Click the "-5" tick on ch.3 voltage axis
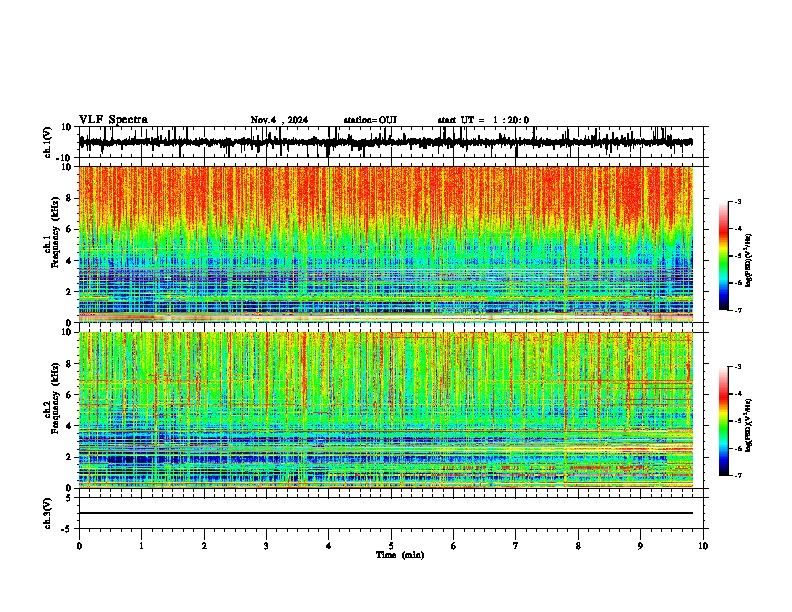The width and height of the screenshot is (792, 612). point(67,529)
